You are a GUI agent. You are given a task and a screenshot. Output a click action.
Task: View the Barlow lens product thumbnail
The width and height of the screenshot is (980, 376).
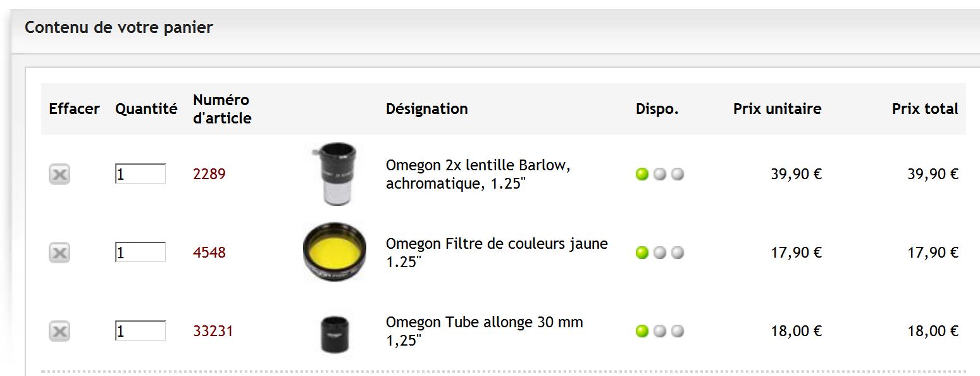point(334,174)
